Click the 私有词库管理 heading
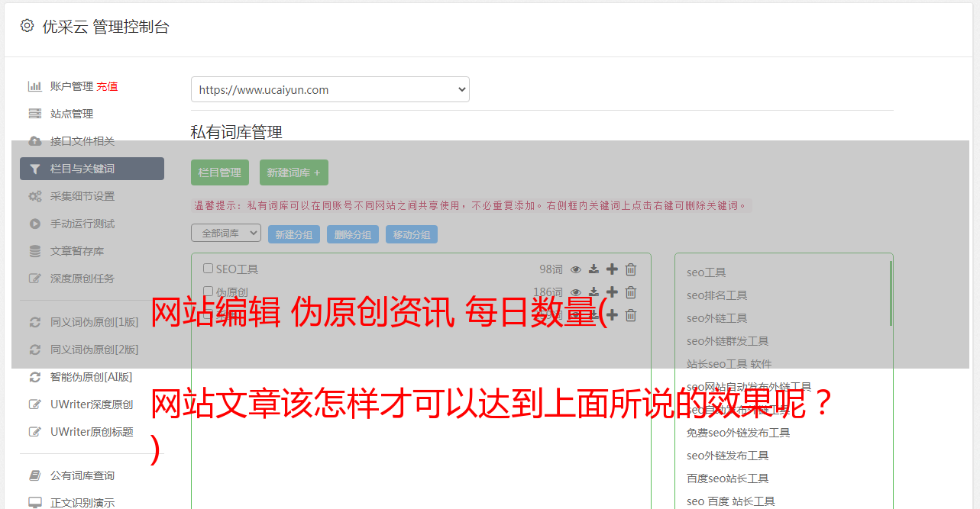 click(237, 132)
